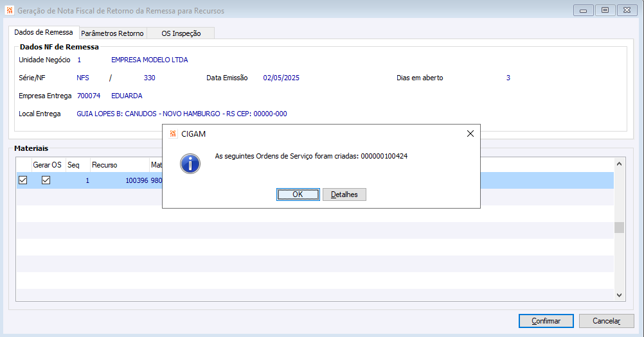The height and width of the screenshot is (337, 644).
Task: Click the CIGAM logo in the main window title bar
Action: click(10, 11)
